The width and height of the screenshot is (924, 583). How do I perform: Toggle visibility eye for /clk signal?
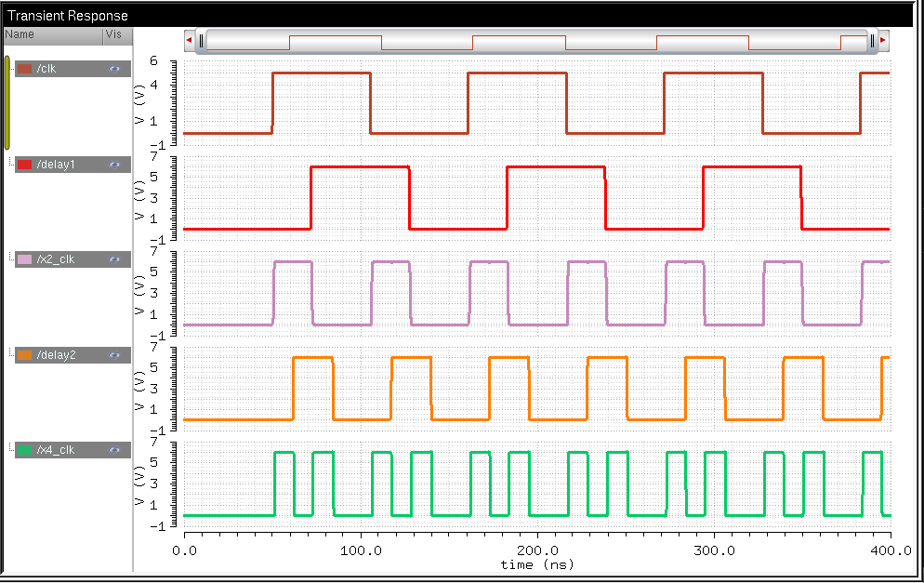[x=114, y=69]
